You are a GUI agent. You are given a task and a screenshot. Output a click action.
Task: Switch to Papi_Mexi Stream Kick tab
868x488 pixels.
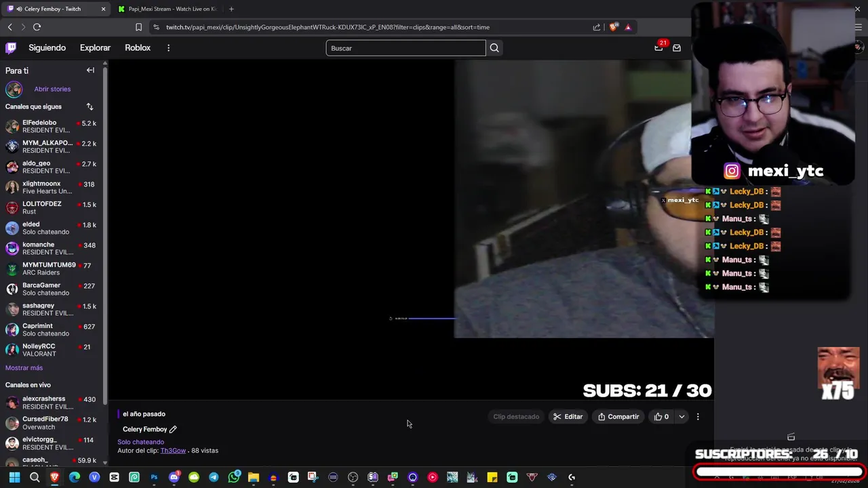pyautogui.click(x=167, y=9)
